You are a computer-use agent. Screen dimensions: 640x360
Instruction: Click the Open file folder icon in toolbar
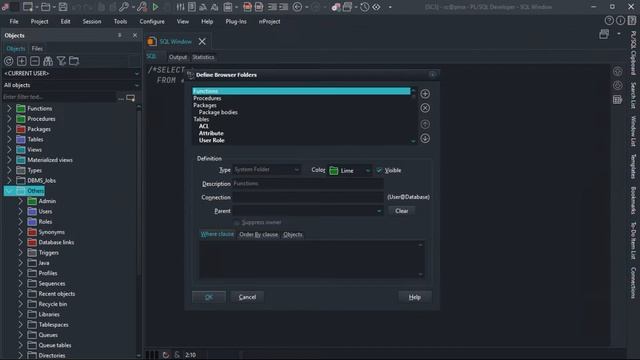pos(45,7)
